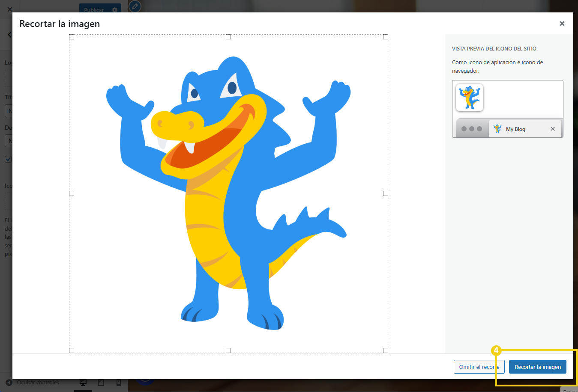Switch to mobile preview device icon
Screen dimensions: 578x392
point(119,383)
